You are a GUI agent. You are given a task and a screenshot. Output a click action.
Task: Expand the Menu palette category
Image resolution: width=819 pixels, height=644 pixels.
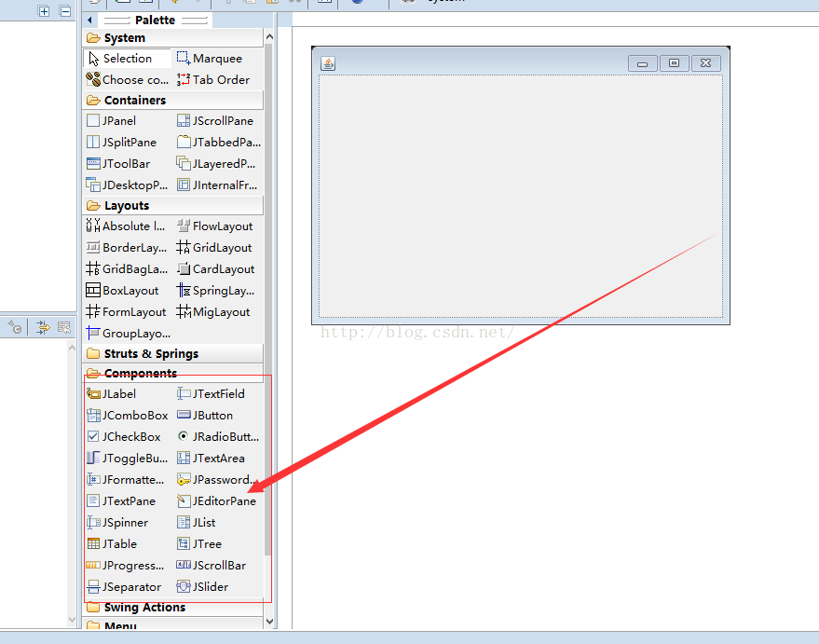click(x=173, y=624)
